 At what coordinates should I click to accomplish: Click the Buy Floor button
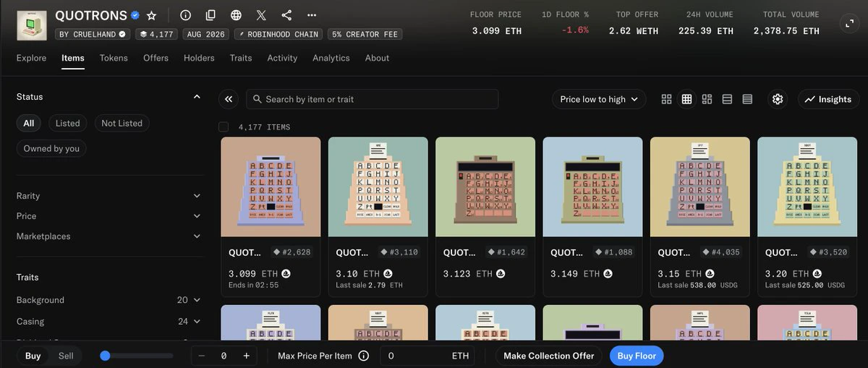(x=637, y=356)
